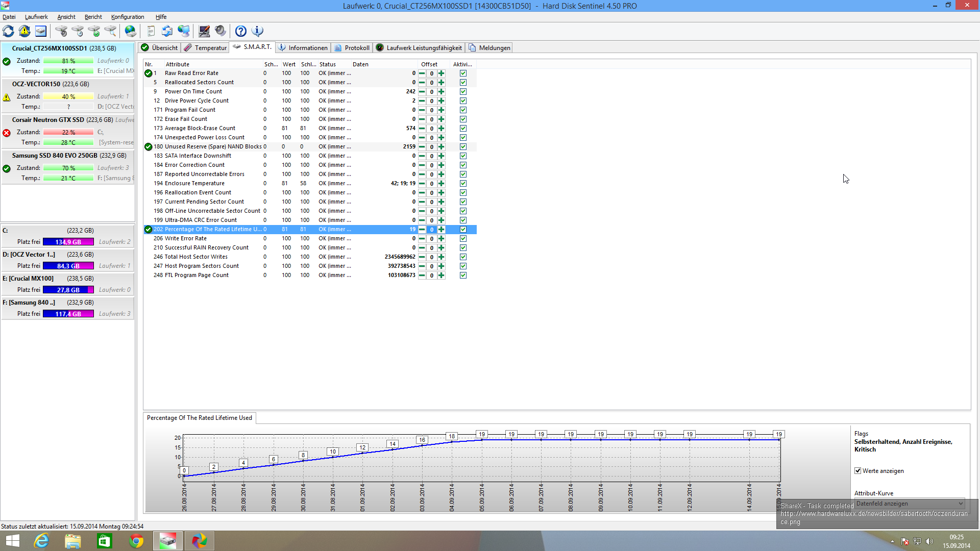This screenshot has width=980, height=551.
Task: Switch to the Protokoll tab
Action: [x=352, y=48]
